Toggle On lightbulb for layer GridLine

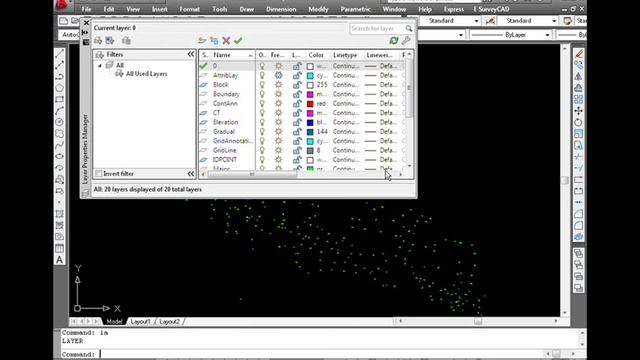[x=262, y=150]
